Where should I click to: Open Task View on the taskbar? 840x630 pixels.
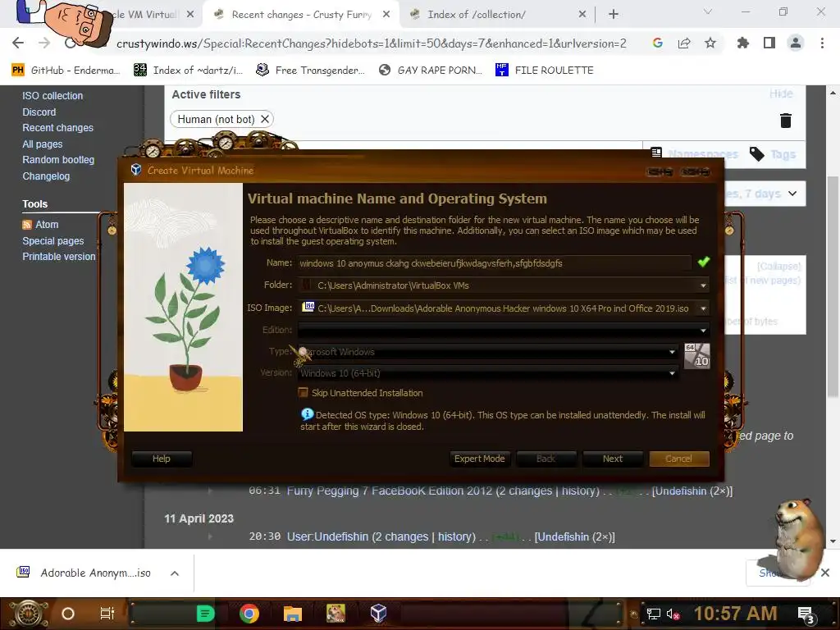point(107,614)
